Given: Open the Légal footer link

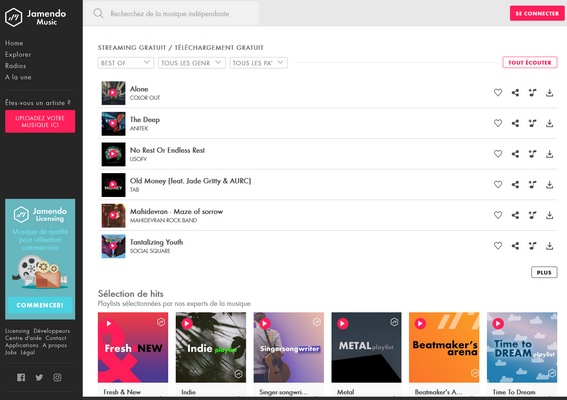Looking at the screenshot, I should 28,353.
